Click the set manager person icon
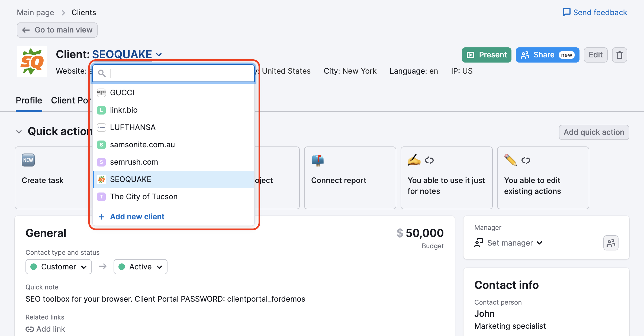The image size is (644, 336). tap(479, 243)
